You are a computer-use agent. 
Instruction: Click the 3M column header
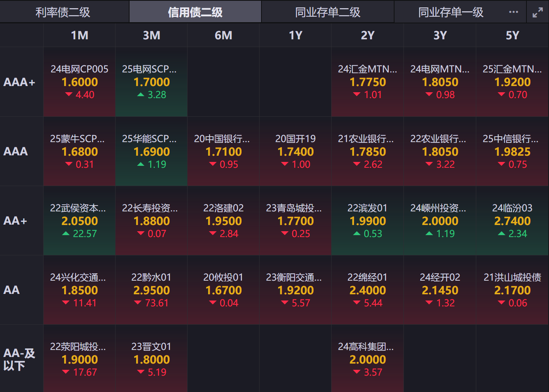point(151,35)
